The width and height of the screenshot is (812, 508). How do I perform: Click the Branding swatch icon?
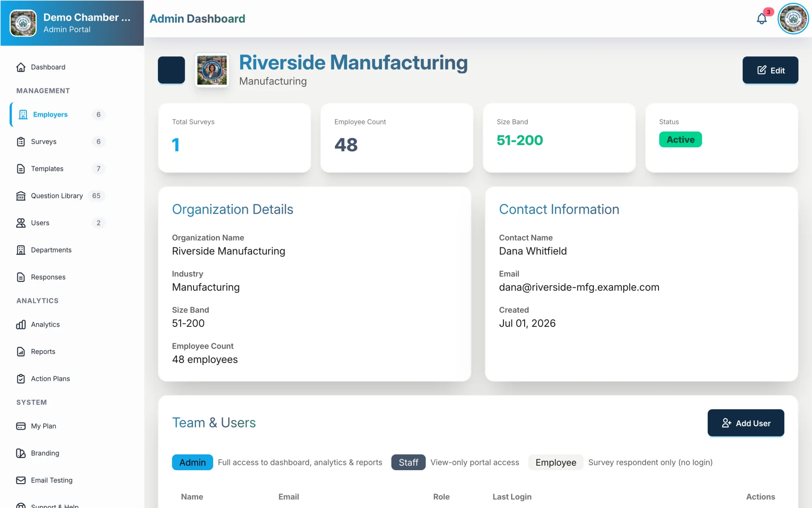tap(21, 453)
